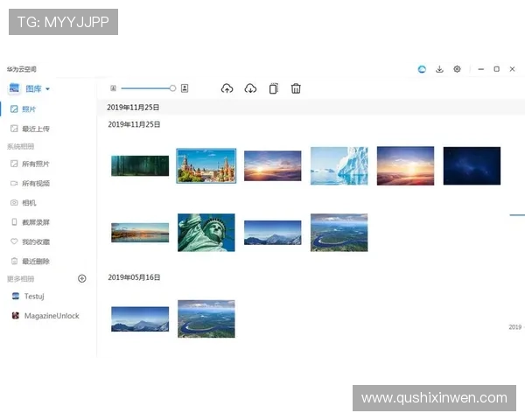Image resolution: width=525 pixels, height=420 pixels.
Task: Open the download manager icon in title bar
Action: [439, 69]
